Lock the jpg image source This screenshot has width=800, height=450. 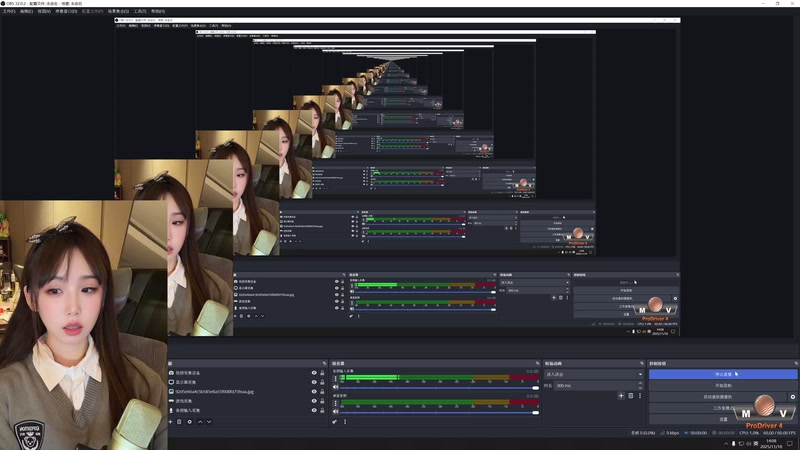click(322, 391)
